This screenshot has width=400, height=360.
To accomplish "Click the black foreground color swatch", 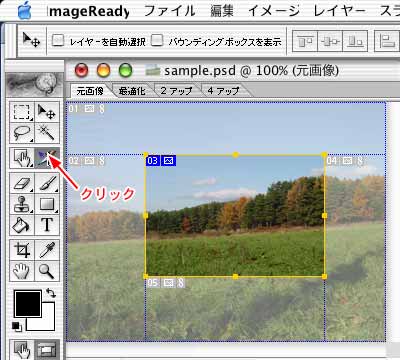I will (x=28, y=303).
